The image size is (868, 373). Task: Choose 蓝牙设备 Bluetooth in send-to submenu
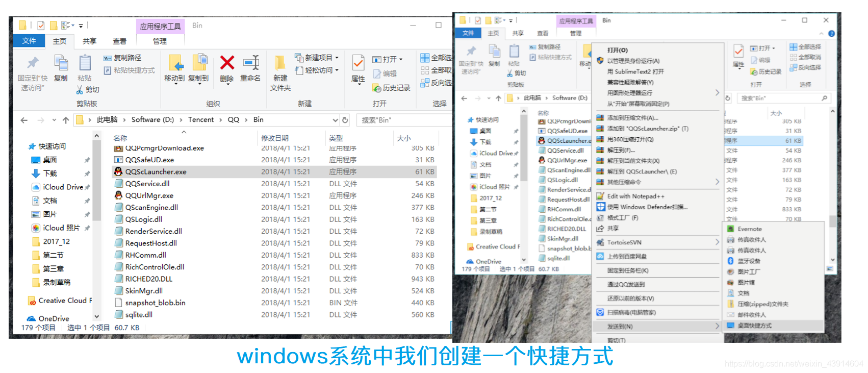(749, 261)
